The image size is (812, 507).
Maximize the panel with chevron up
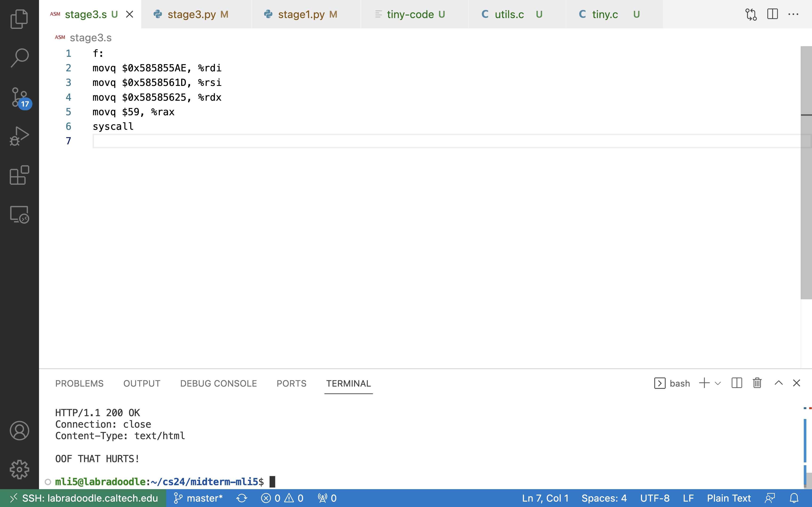[x=778, y=383]
